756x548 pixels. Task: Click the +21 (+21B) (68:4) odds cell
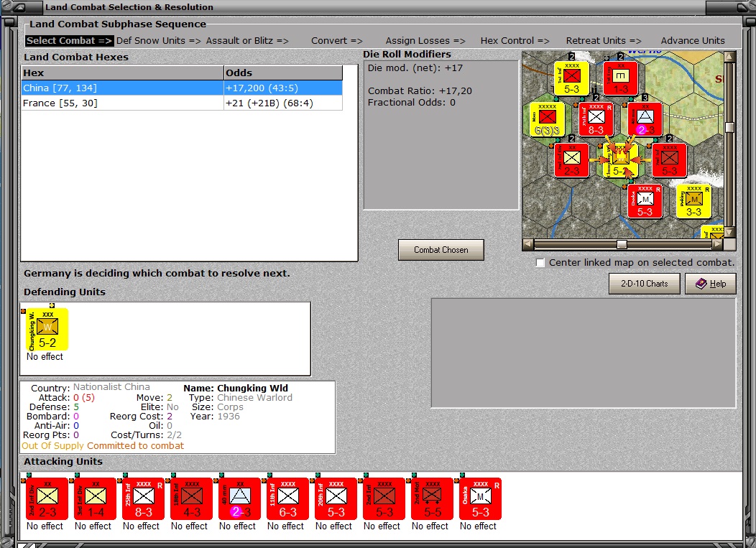(283, 103)
